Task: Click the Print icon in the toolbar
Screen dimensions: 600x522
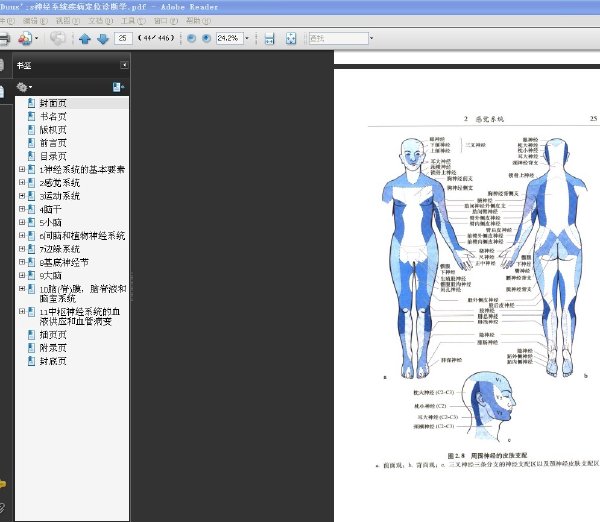Action: [x=4, y=39]
